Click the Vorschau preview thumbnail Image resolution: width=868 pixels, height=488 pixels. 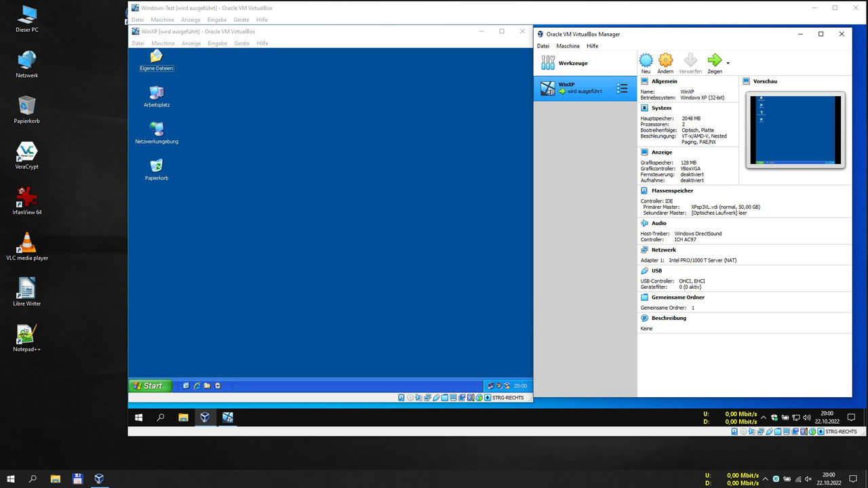[795, 130]
